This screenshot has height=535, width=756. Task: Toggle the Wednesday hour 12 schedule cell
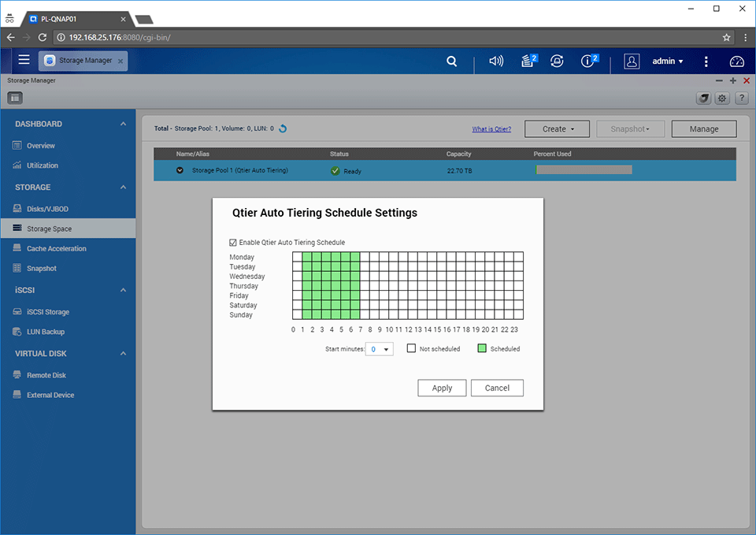click(x=413, y=276)
